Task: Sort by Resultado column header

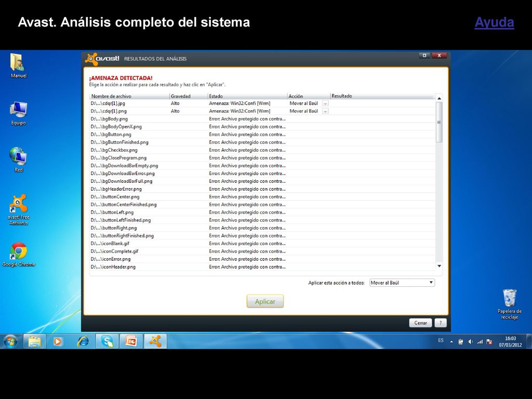Action: coord(382,96)
